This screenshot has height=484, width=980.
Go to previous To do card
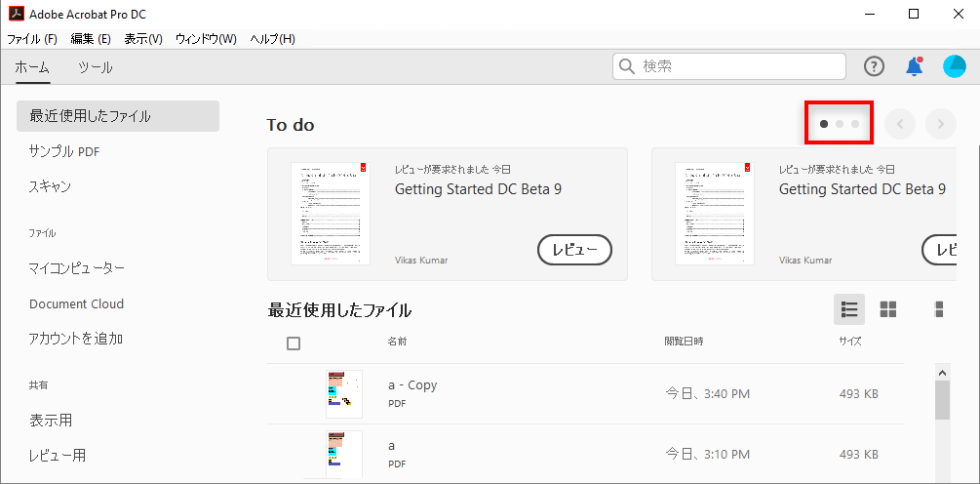pos(900,125)
